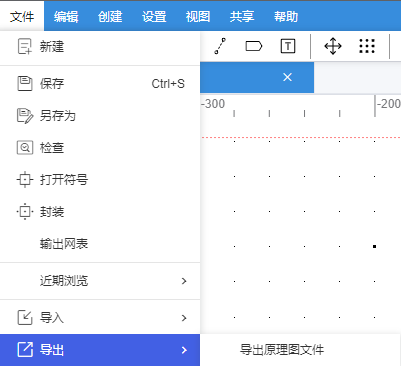Choose 检查 menu entry
Viewport: 401px width, 366px height.
[100, 148]
